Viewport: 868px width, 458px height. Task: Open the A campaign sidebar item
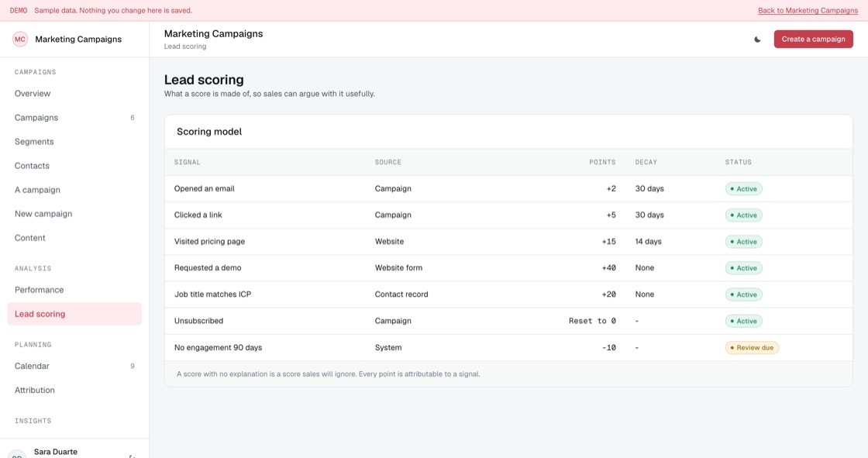click(x=74, y=190)
